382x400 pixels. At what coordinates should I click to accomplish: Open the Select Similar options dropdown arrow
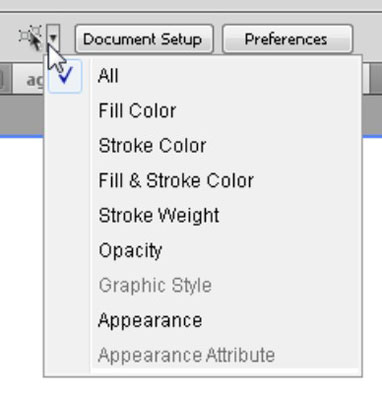click(53, 37)
